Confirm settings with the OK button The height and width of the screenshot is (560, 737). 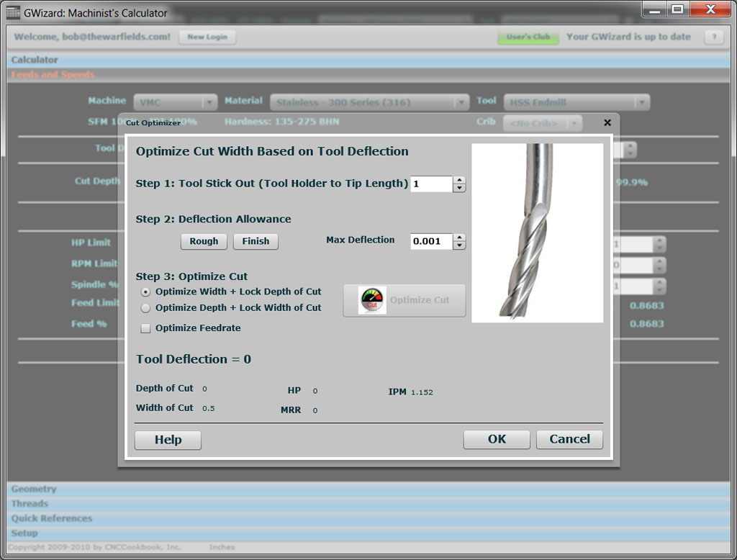[x=496, y=439]
